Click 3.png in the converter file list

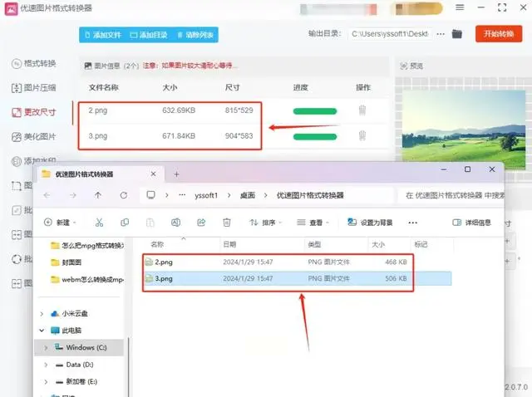[98, 136]
